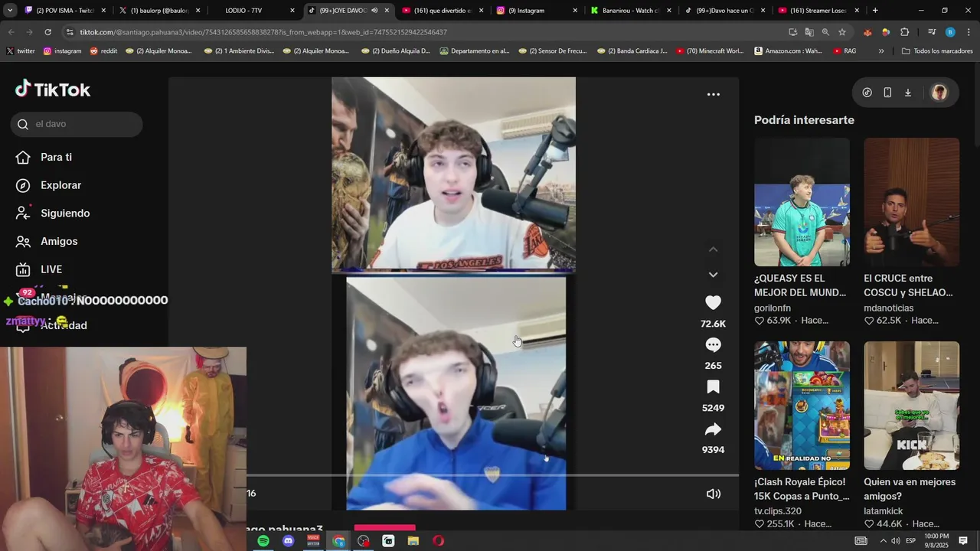Open the taskbar volume control

[896, 541]
